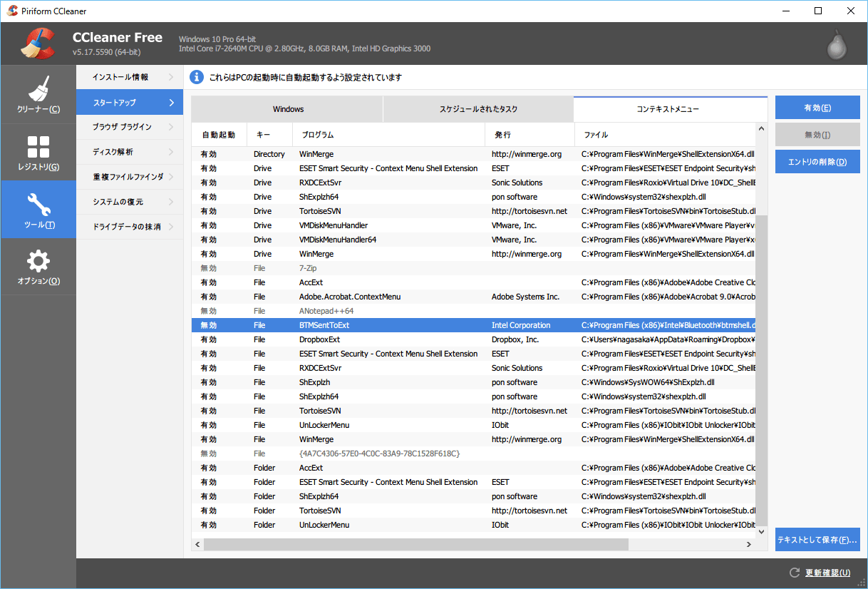Sort by the ファイル column header
This screenshot has width=868, height=589.
(665, 134)
